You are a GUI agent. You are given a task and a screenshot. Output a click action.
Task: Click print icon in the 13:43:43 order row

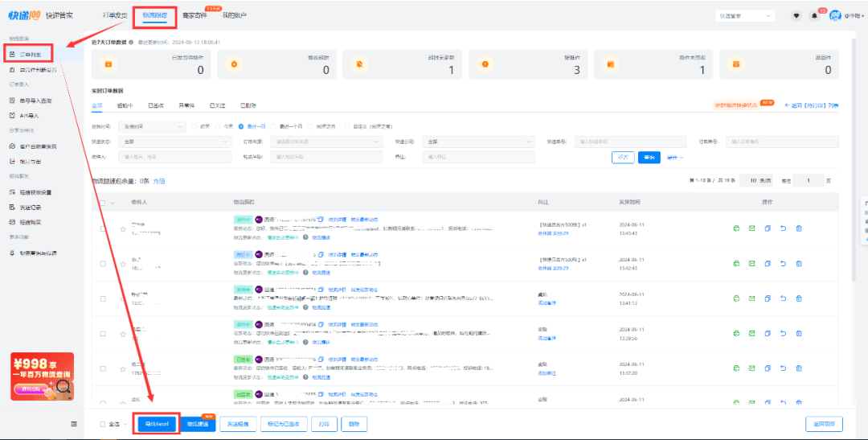[x=736, y=228]
